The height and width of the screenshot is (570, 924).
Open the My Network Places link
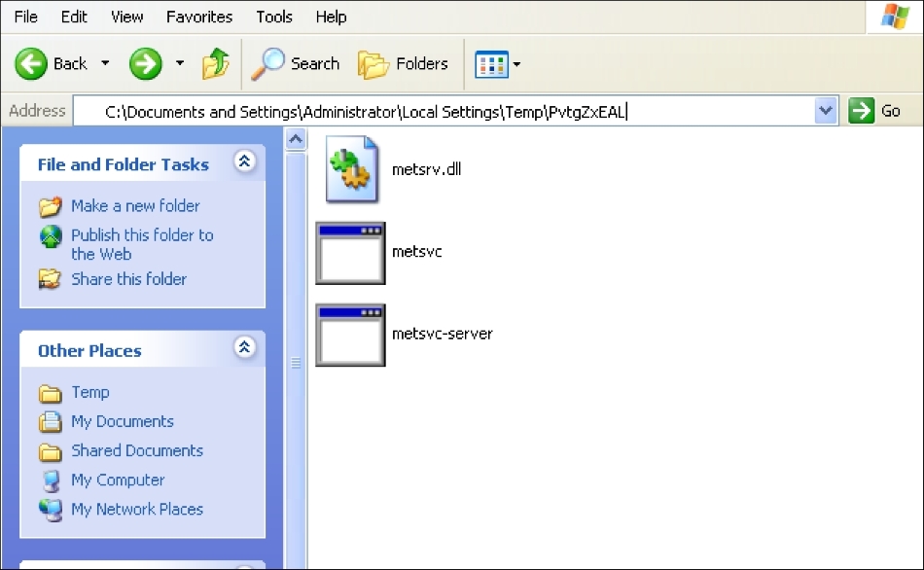[137, 509]
